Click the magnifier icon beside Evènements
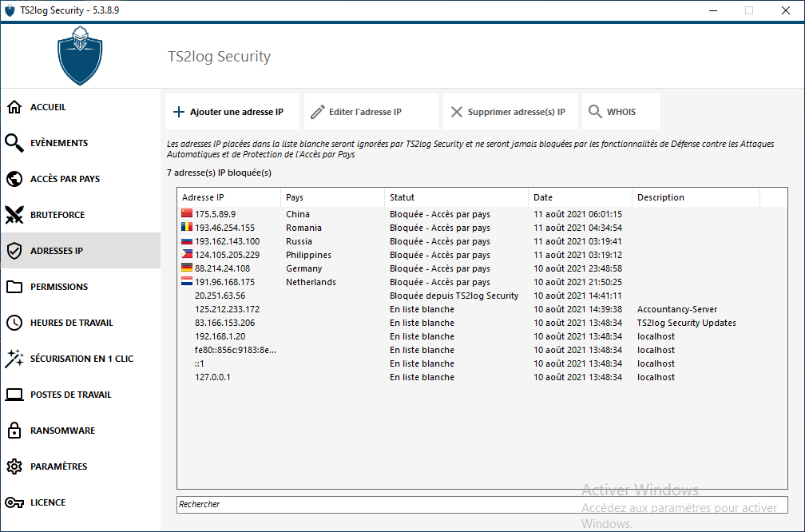The height and width of the screenshot is (532, 805). 14,143
